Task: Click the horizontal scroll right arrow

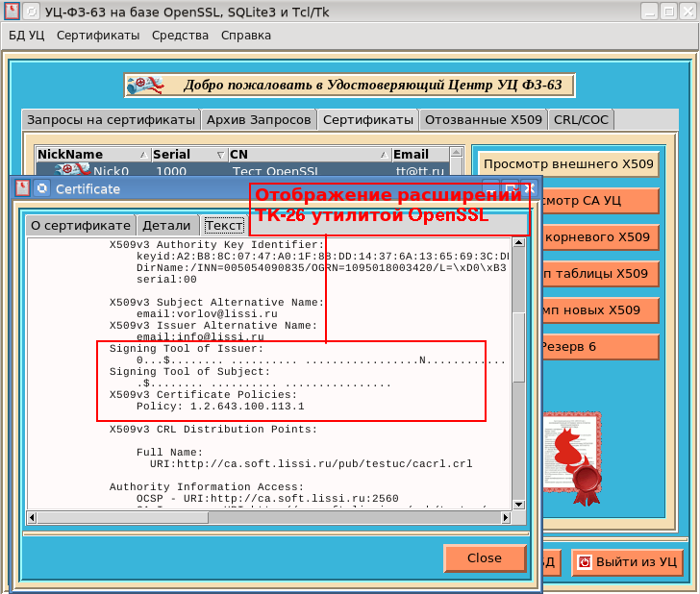Action: (506, 518)
